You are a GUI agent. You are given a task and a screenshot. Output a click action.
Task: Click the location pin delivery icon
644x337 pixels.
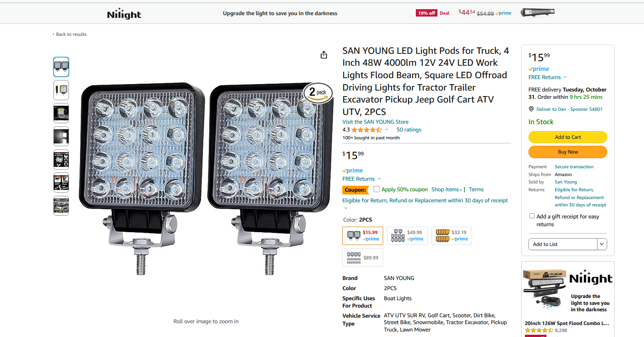click(531, 109)
